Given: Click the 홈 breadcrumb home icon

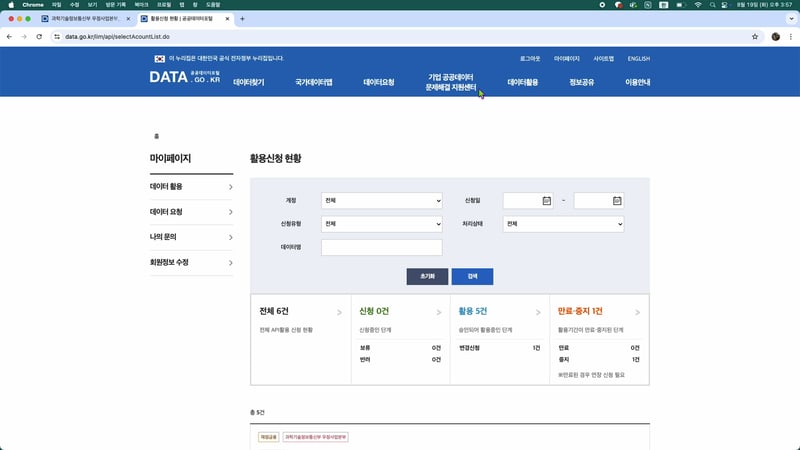Looking at the screenshot, I should coord(156,135).
